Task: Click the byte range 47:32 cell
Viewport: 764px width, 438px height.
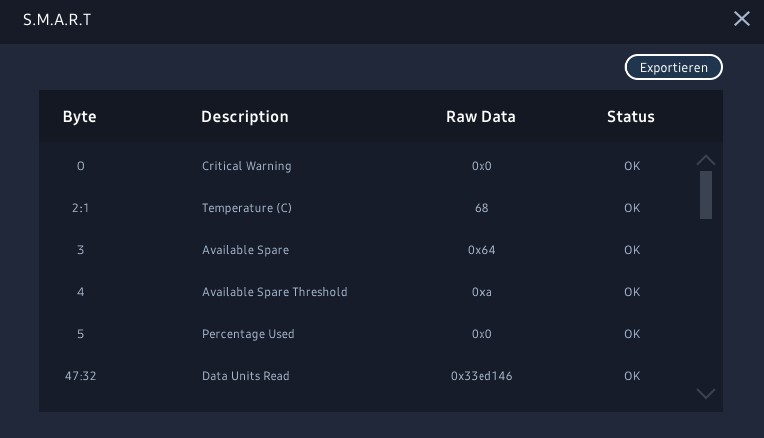Action: (80, 376)
